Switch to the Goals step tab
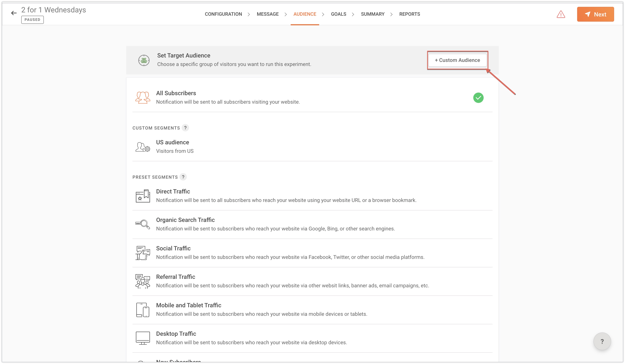The width and height of the screenshot is (625, 364). 338,14
